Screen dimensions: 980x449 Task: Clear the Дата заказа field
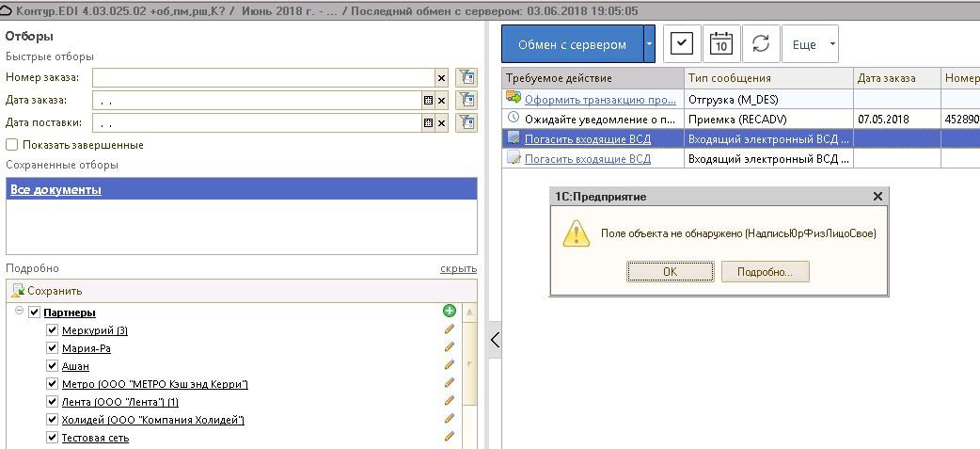[442, 100]
